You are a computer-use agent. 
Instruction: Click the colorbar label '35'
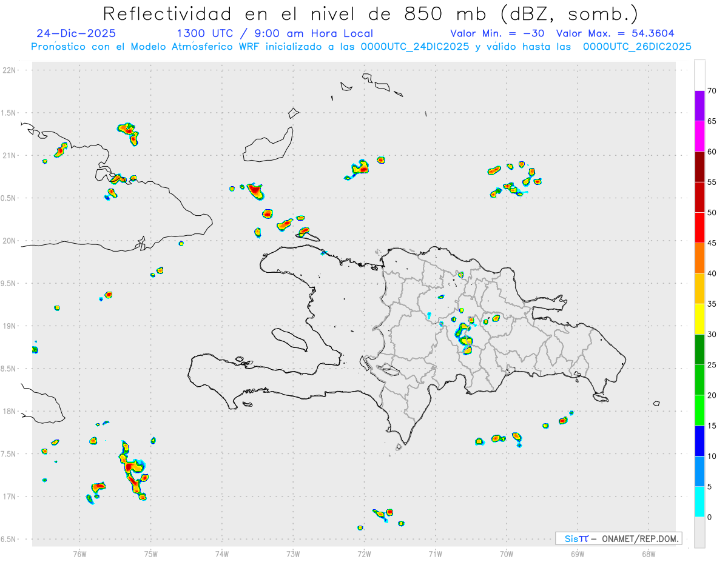712,304
